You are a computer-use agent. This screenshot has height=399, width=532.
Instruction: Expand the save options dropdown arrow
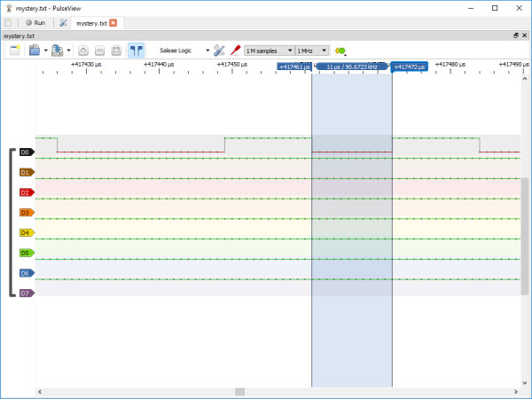pyautogui.click(x=68, y=51)
